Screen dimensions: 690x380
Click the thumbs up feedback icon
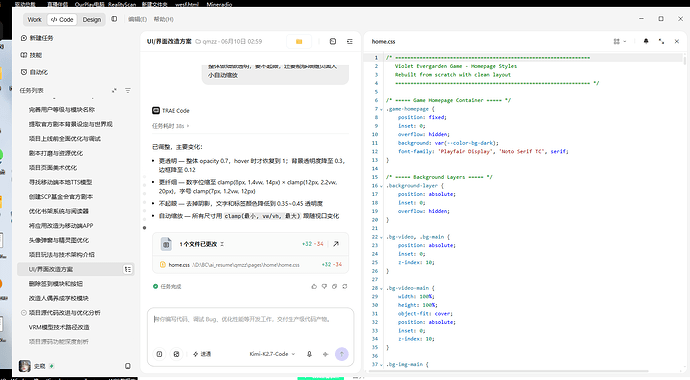314,286
